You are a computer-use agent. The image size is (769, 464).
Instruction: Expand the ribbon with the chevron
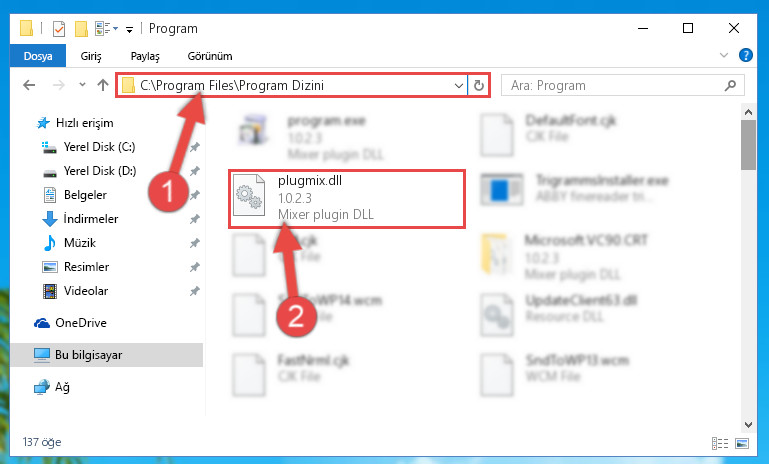723,55
